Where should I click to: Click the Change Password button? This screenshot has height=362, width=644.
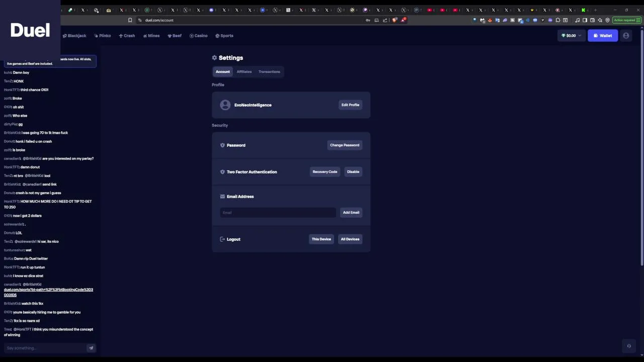tap(345, 145)
